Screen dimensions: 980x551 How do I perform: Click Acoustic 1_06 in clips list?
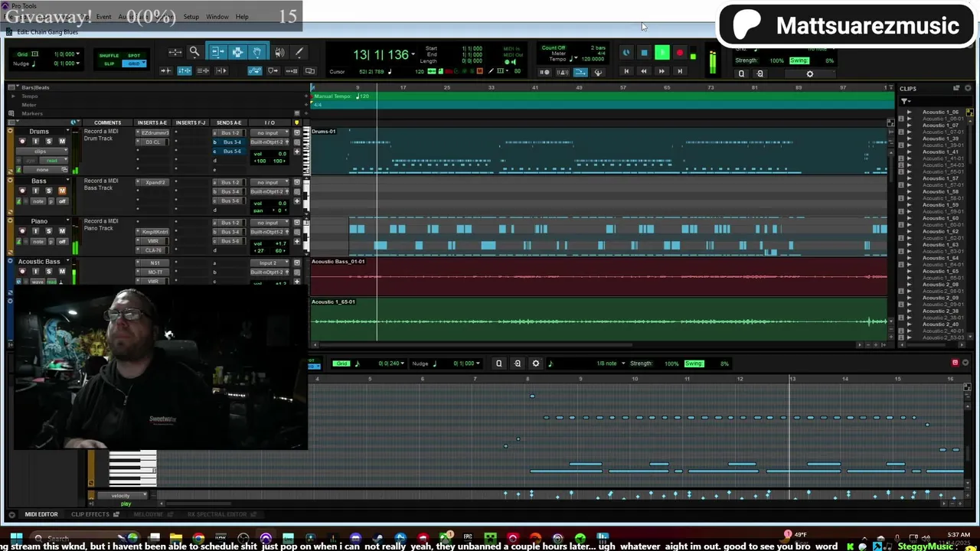(x=940, y=112)
